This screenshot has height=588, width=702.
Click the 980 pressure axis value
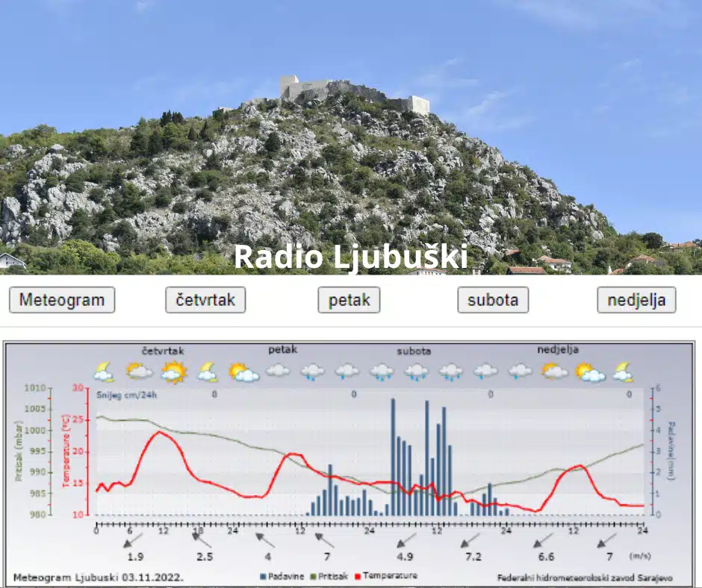coord(37,515)
